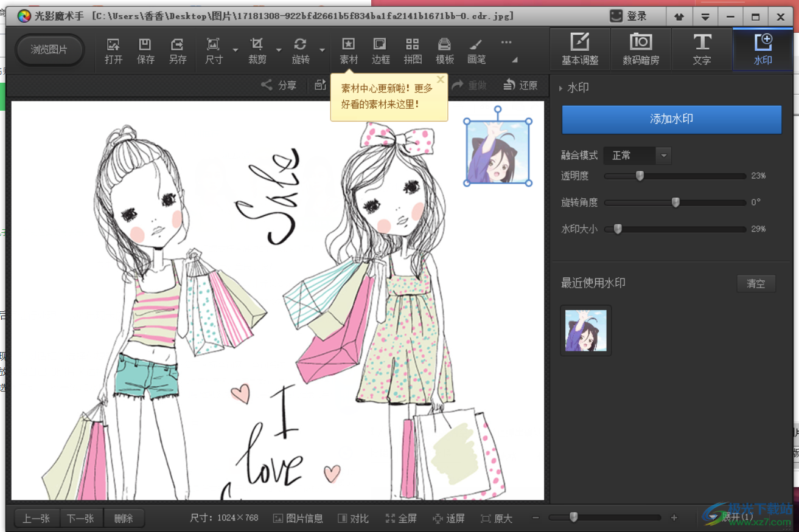The image size is (799, 532).
Task: Expand the 尺寸 dropdown arrow
Action: tap(236, 50)
